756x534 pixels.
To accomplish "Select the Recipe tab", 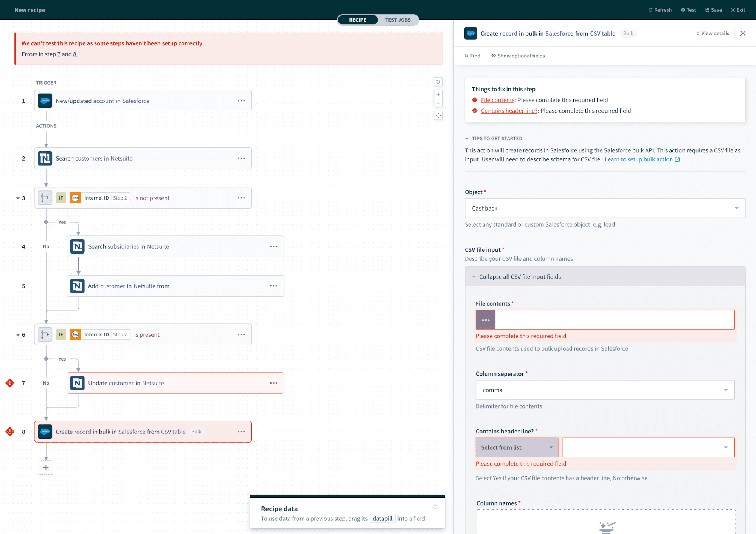I will click(x=357, y=20).
